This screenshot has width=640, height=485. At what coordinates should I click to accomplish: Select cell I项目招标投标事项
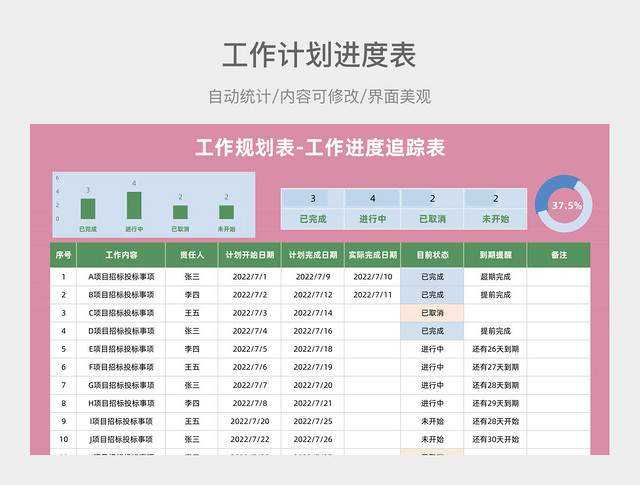click(121, 421)
